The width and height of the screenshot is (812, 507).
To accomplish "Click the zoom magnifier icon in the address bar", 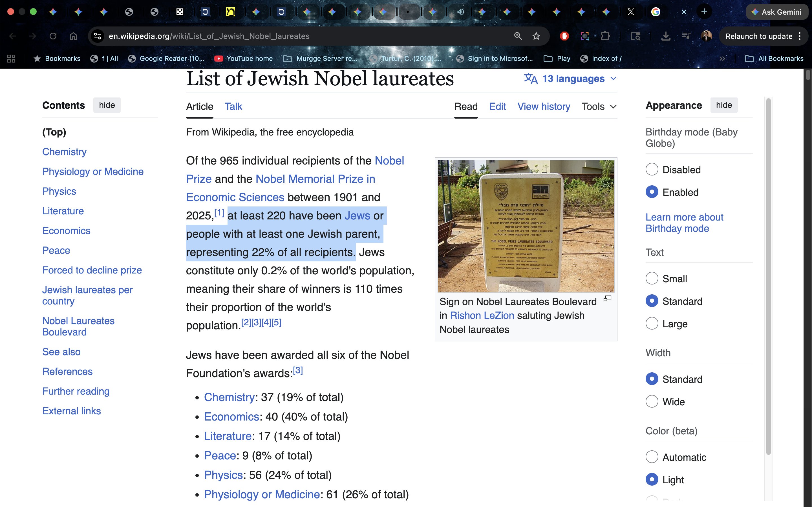I will 518,36.
